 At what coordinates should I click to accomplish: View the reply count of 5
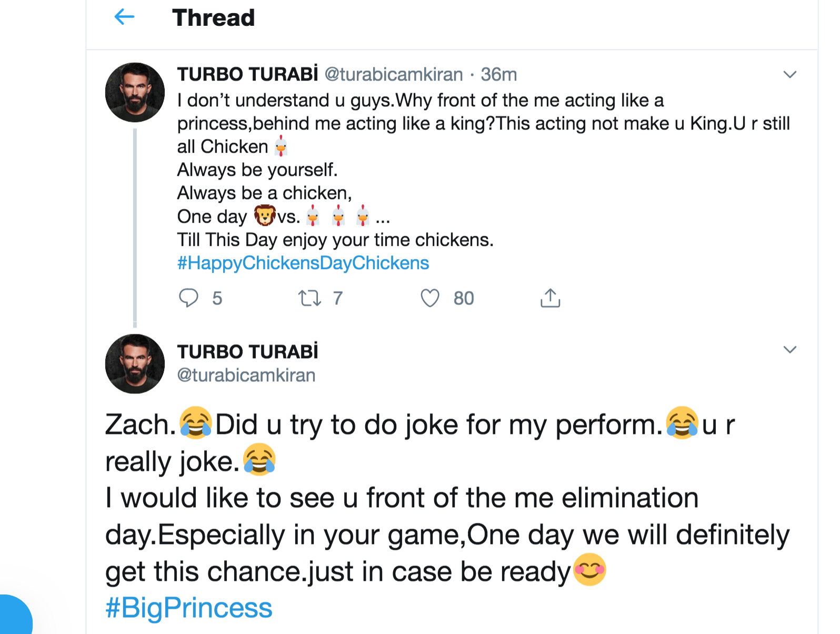[x=217, y=299]
